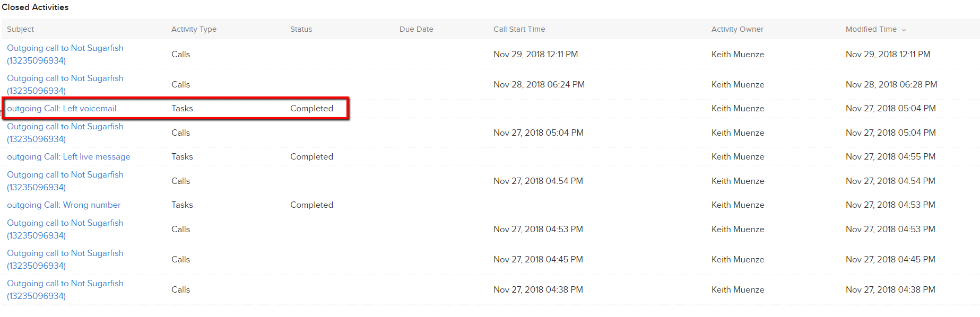Open the Calls-type link started at 05:04 PM
Image resolution: width=980 pixels, height=317 pixels.
pos(65,127)
